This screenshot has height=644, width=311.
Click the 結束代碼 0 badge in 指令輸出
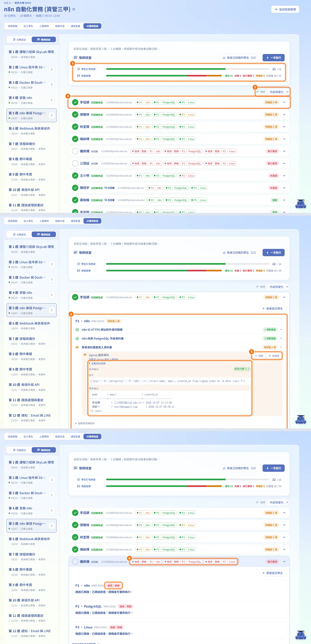(242, 369)
